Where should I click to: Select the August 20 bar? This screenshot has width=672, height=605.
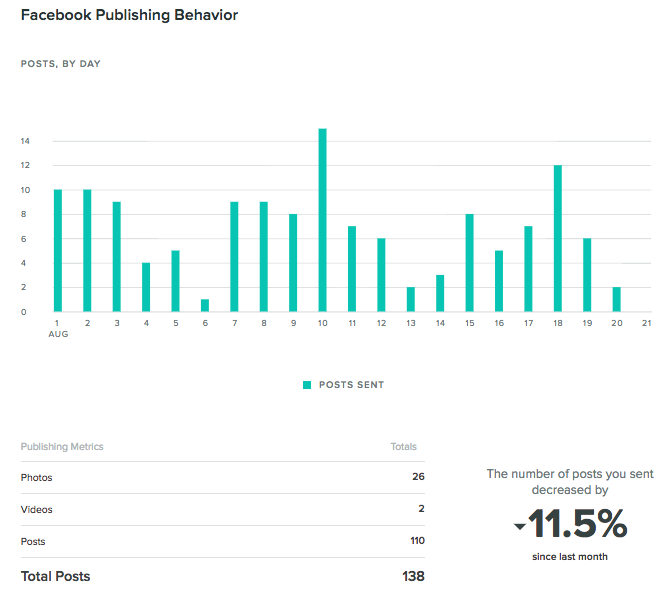click(x=616, y=299)
